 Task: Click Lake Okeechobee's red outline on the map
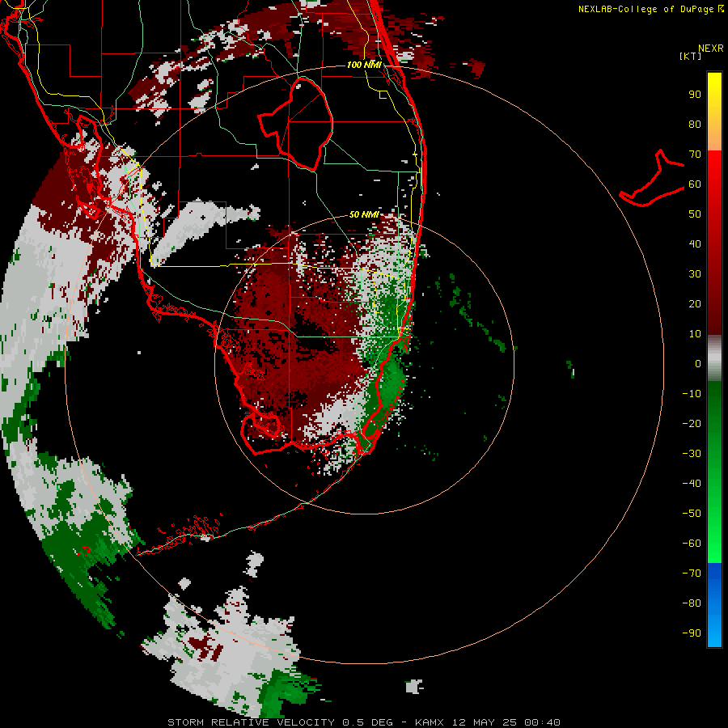[295, 124]
